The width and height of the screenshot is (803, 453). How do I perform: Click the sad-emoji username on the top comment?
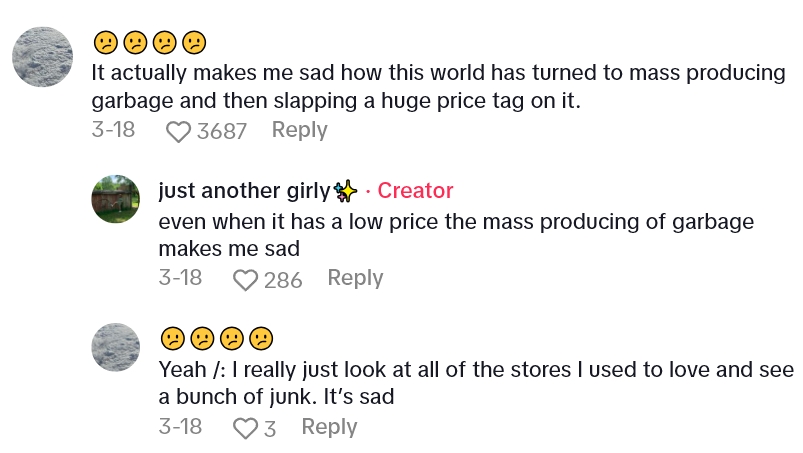click(x=149, y=43)
